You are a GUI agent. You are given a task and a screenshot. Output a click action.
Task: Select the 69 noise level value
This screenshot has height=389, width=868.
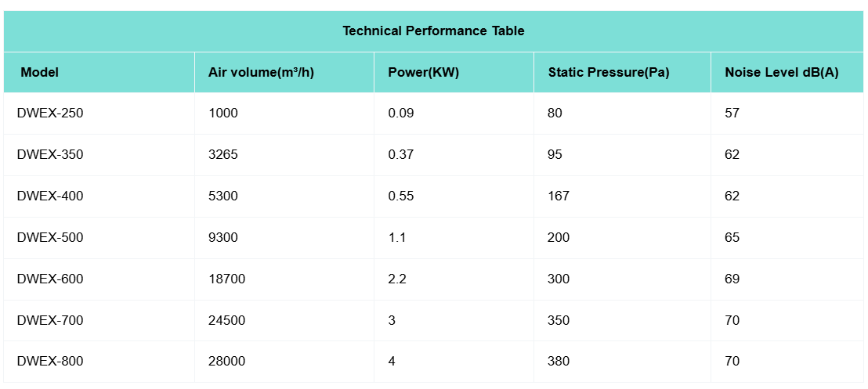732,279
